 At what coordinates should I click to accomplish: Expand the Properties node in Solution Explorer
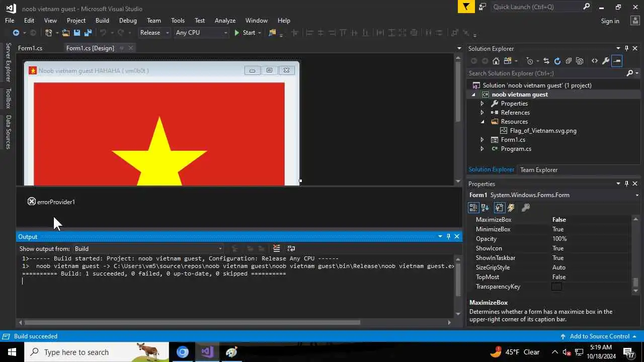coord(482,104)
